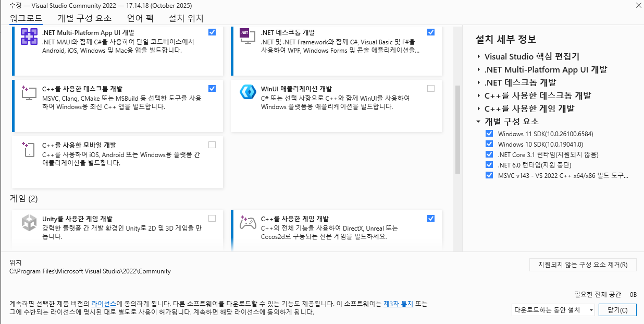Open 다운로드하는 동안 설치 dropdown
The width and height of the screenshot is (644, 324).
pos(553,310)
